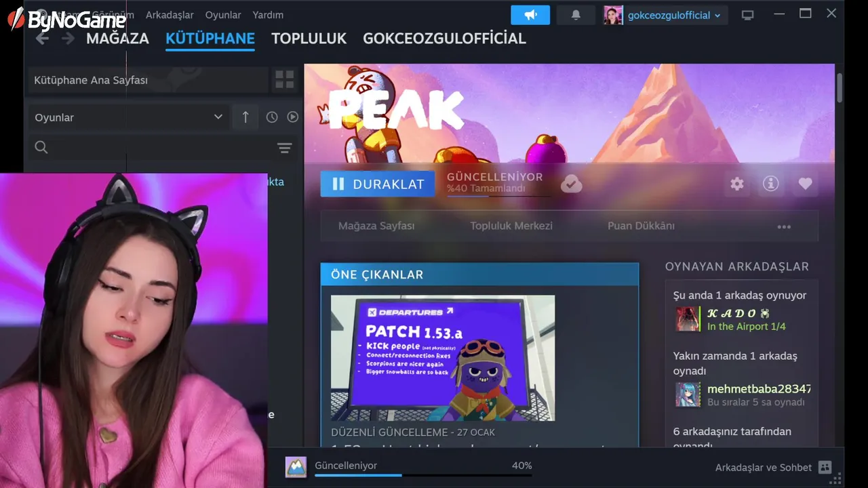This screenshot has height=488, width=868.
Task: Click the mehmetbaba28347 avatar
Action: (688, 394)
